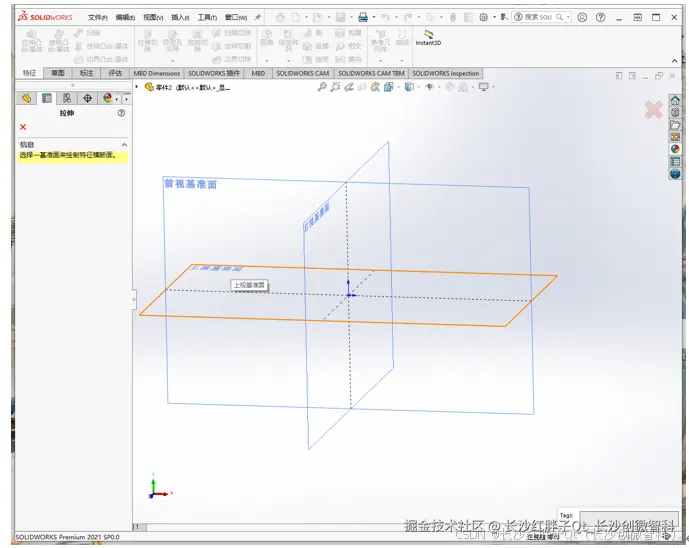Viewport: 689px width, 548px height.
Task: Open Design Library in task pane
Action: (x=675, y=112)
